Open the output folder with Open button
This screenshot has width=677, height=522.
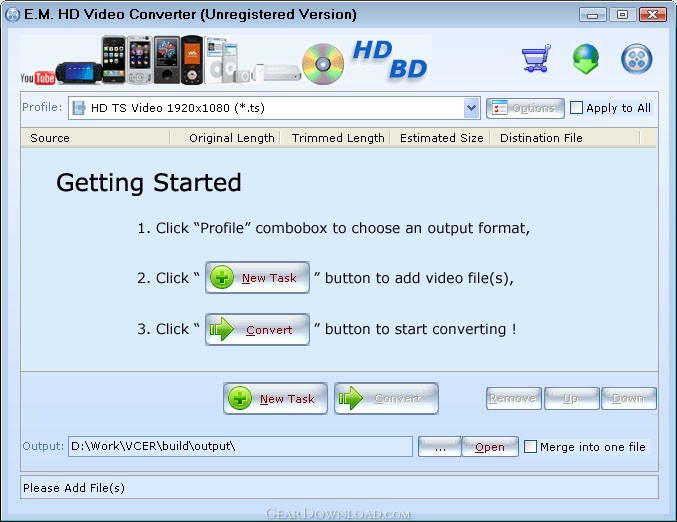pos(490,447)
